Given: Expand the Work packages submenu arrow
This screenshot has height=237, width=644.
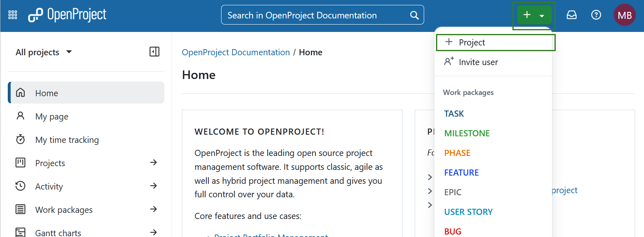Looking at the screenshot, I should (153, 209).
